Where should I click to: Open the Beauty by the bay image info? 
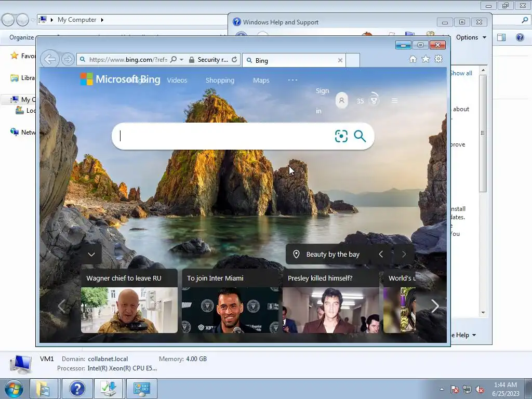(333, 255)
